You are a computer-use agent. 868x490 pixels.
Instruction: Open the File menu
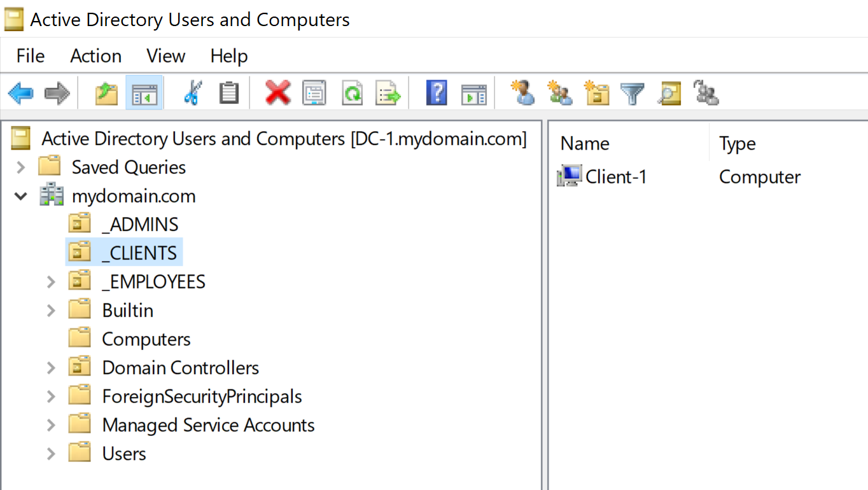point(31,56)
